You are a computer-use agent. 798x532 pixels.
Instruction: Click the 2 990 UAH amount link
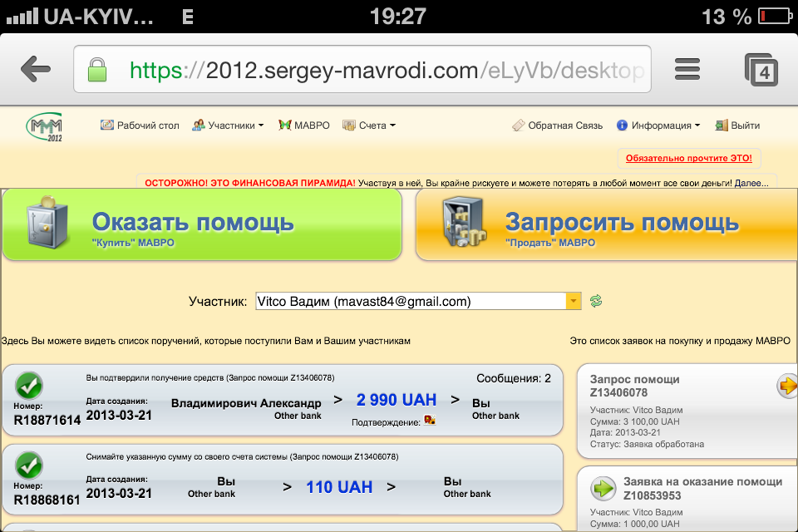pos(397,400)
